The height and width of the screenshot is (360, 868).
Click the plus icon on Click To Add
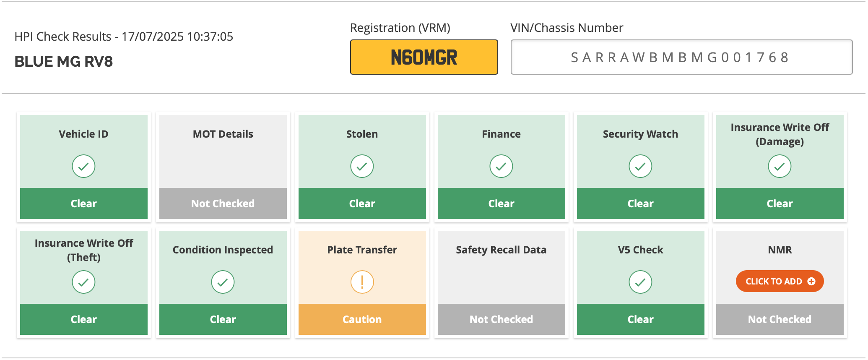(x=811, y=282)
